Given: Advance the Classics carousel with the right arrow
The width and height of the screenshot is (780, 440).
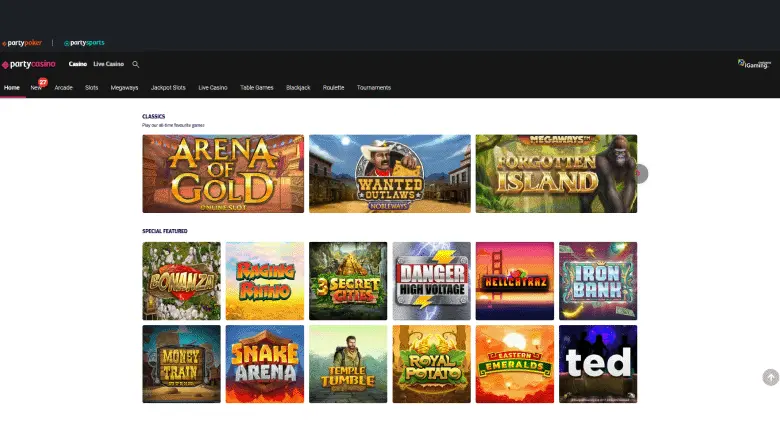Looking at the screenshot, I should coord(640,173).
